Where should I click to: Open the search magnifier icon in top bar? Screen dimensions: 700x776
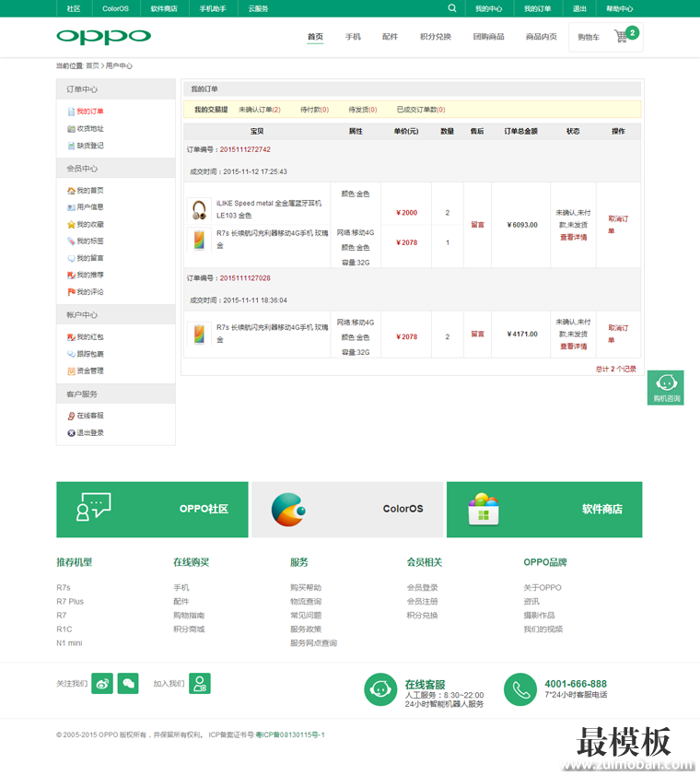pos(452,8)
